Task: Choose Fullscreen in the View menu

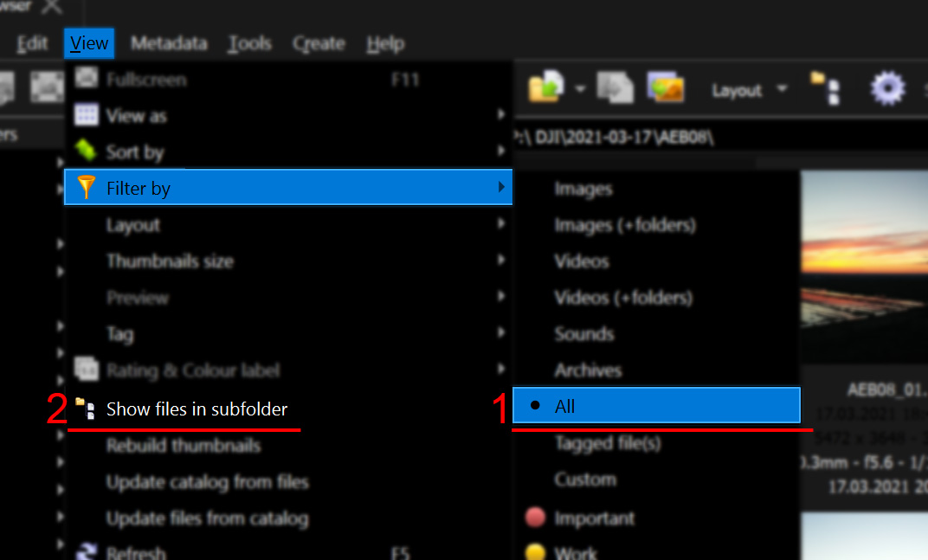Action: (288, 80)
